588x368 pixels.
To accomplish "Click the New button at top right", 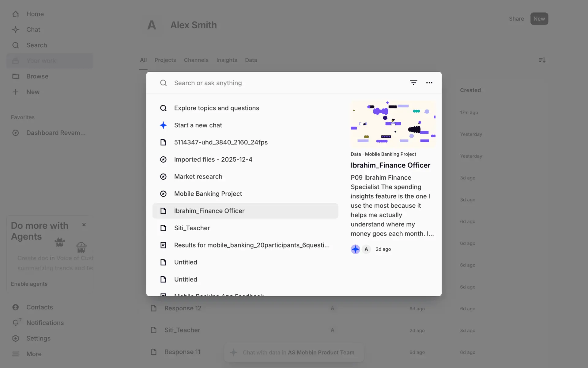I will point(539,19).
